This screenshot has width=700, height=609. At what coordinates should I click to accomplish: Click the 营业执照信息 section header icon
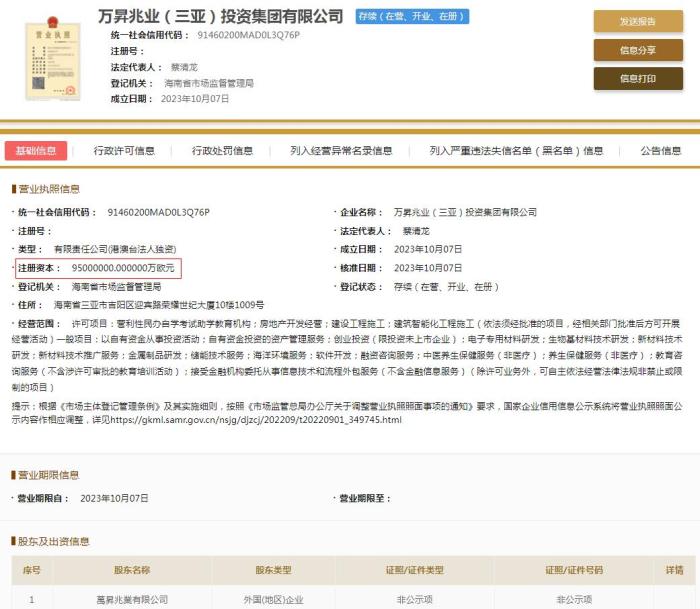(13, 189)
